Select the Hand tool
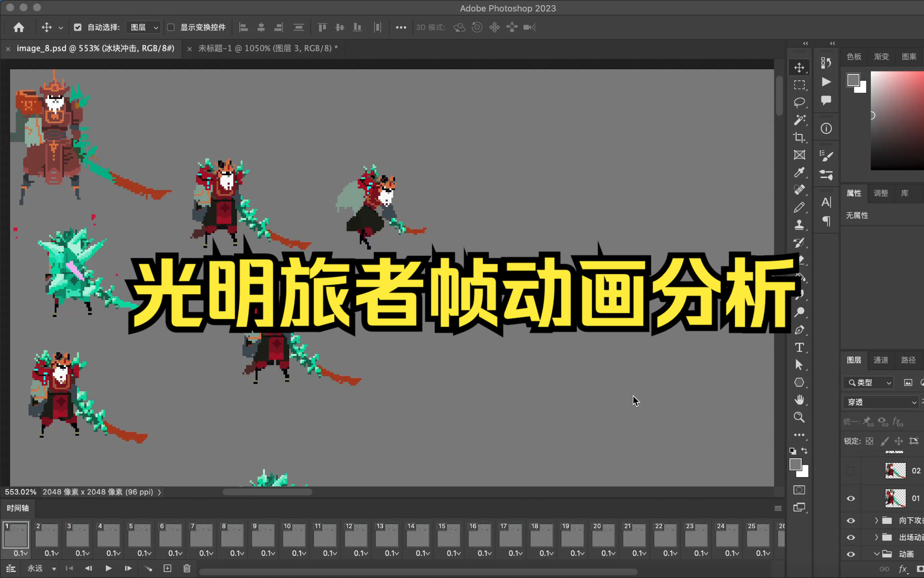924x578 pixels. pyautogui.click(x=799, y=400)
